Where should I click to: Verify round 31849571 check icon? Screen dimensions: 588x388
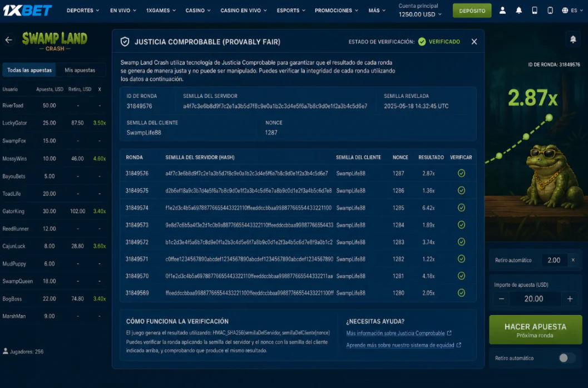(461, 259)
